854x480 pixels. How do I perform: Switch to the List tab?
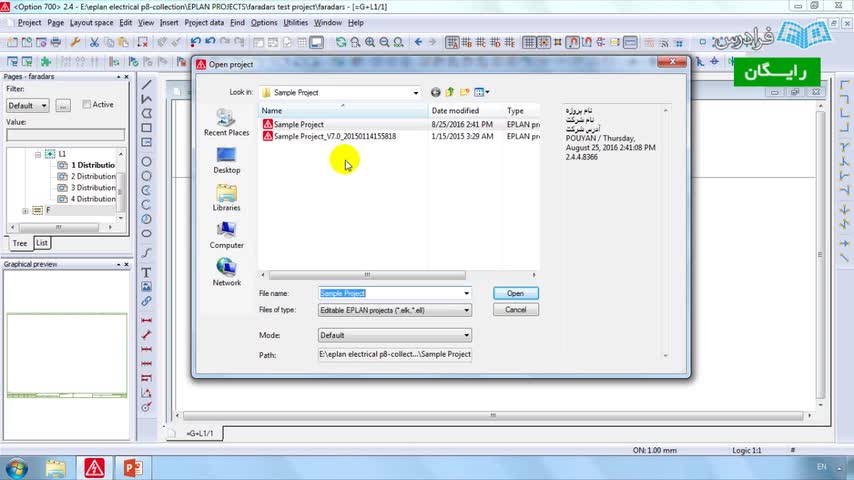click(42, 243)
